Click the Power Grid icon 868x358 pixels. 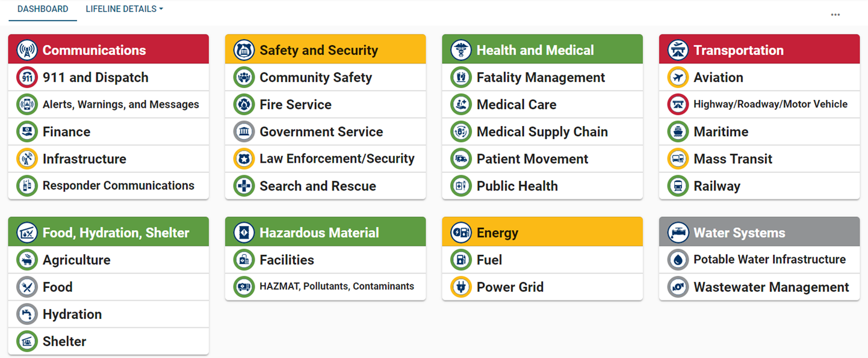[460, 287]
